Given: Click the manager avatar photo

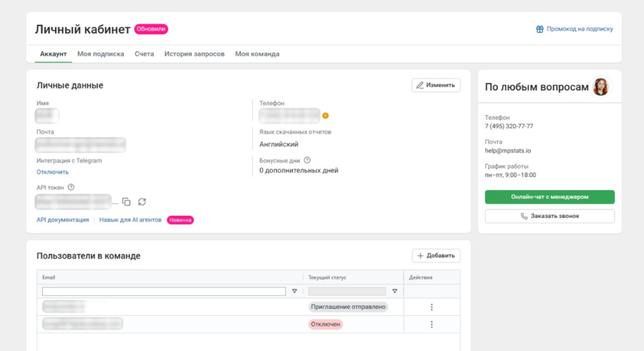Looking at the screenshot, I should click(601, 87).
